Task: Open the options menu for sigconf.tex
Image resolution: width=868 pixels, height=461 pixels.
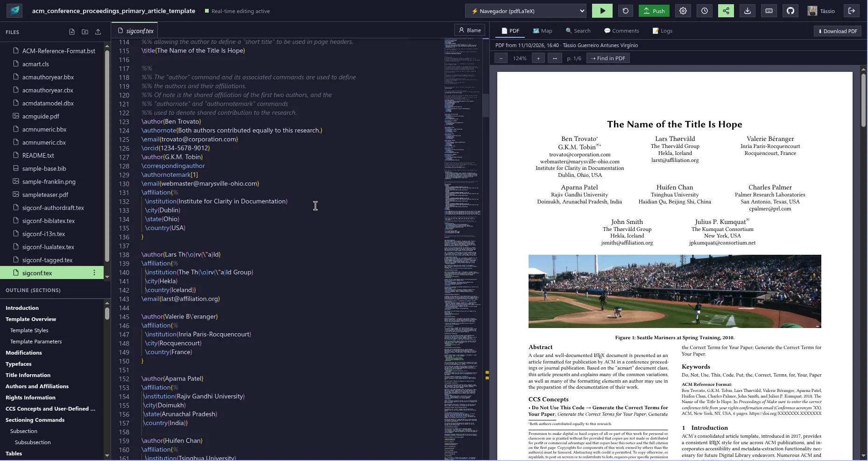Action: point(94,272)
